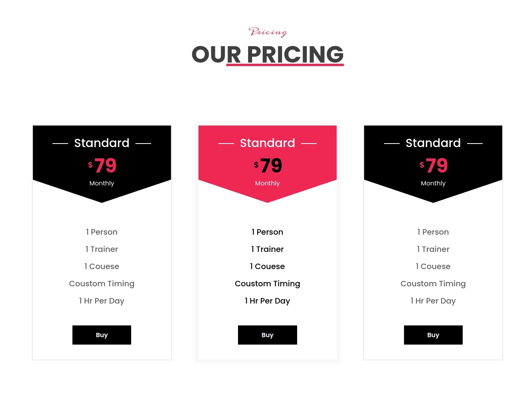This screenshot has height=397, width=532.
Task: Click '1 Person' in the left card
Action: tap(102, 232)
